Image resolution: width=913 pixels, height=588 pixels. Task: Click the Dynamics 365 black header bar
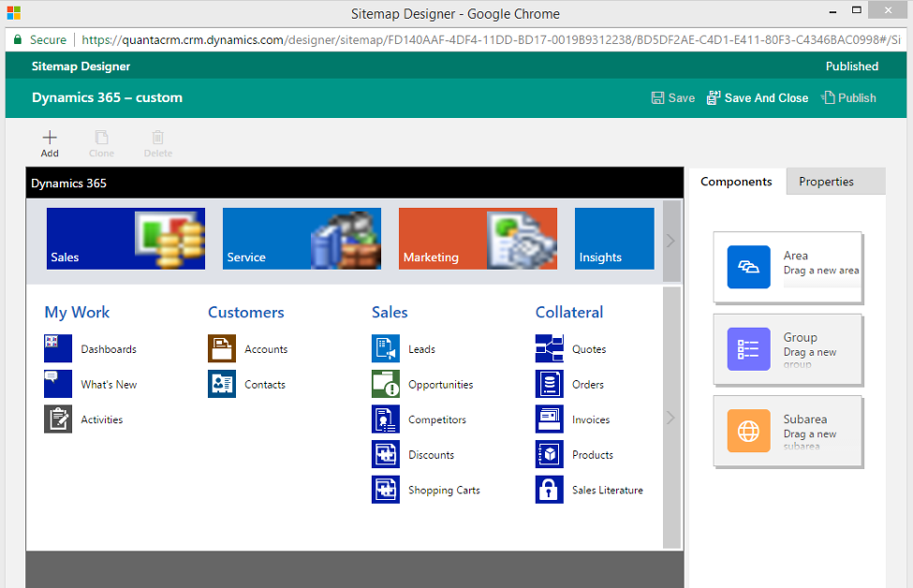click(355, 183)
